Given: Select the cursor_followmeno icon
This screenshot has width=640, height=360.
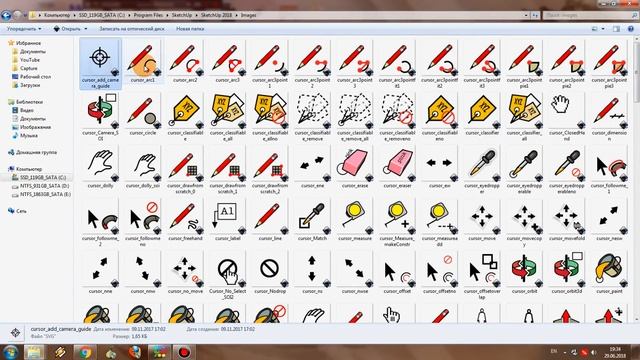Looking at the screenshot, I should [143, 216].
